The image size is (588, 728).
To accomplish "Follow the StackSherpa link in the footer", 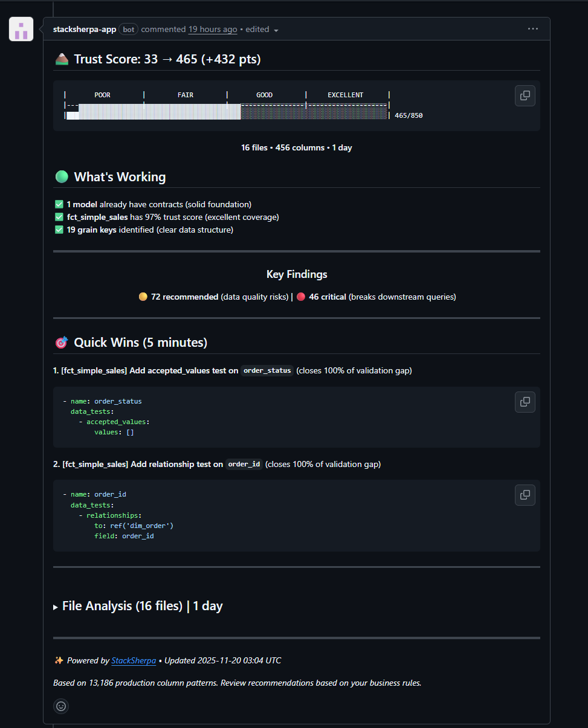I will 134,661.
